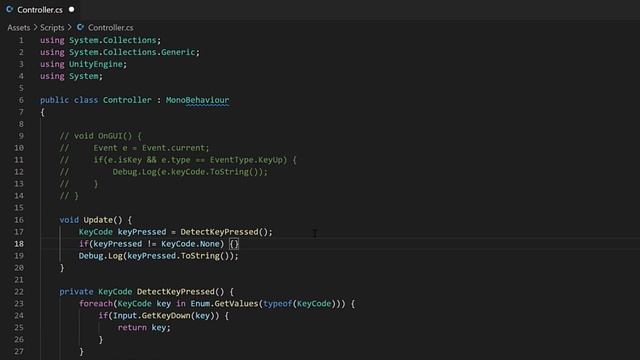Click 'DetectKeyPressed();' call on line 17
Screen dimensions: 640x360
(x=226, y=232)
